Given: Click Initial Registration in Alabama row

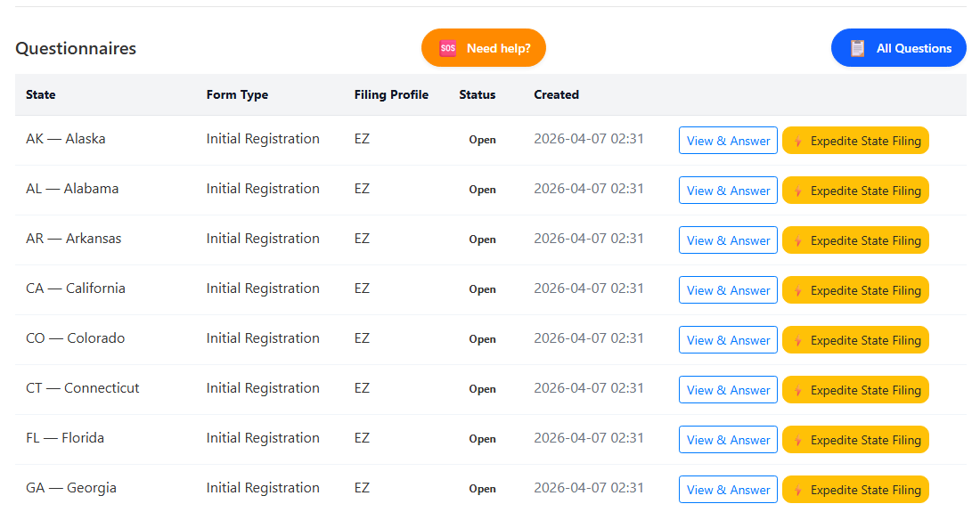Looking at the screenshot, I should pyautogui.click(x=263, y=189).
